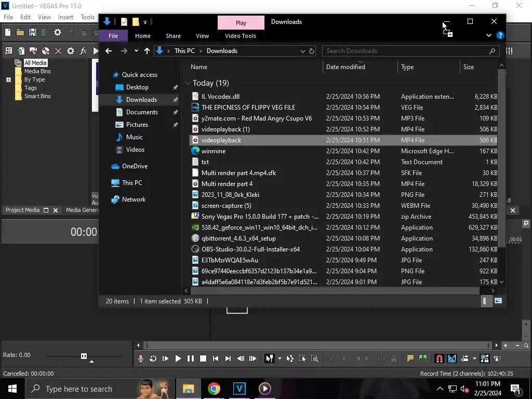Click Explorer horizontal scrollbar
This screenshot has width=532, height=399.
(x=335, y=290)
